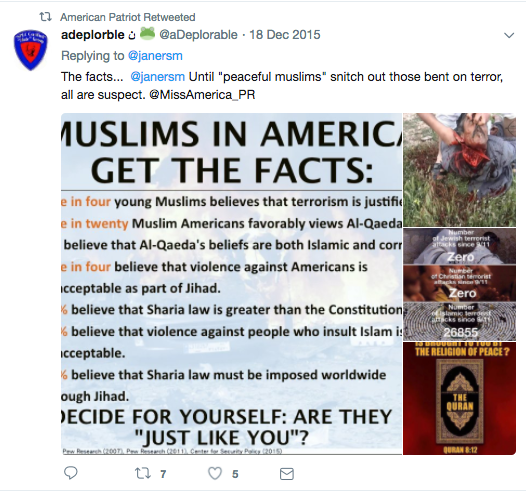Open @janersm mention in tweet text
526x493 pixels.
[x=157, y=77]
